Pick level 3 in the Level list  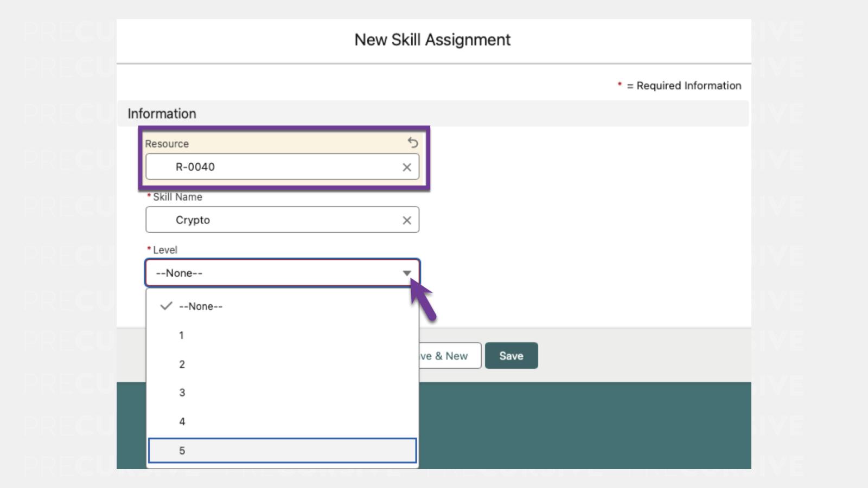(x=182, y=393)
